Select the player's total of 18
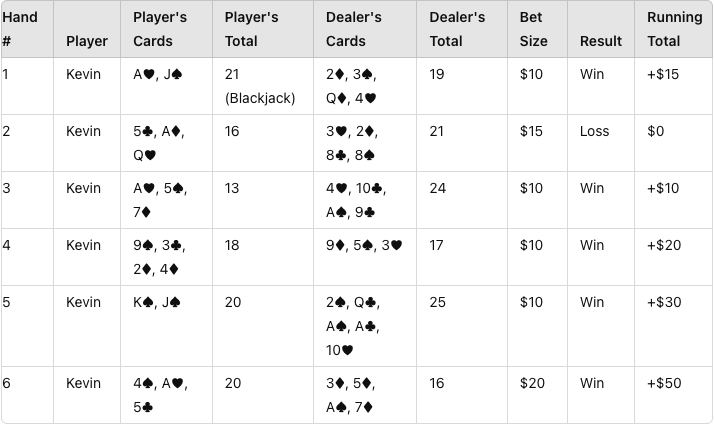The image size is (714, 425). click(232, 245)
